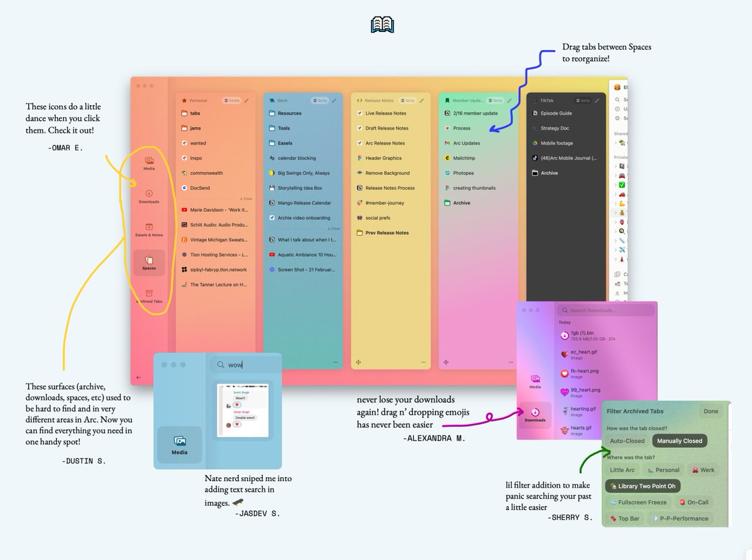This screenshot has height=560, width=752.
Task: Click Done in Filter Archived Tabs
Action: (x=711, y=412)
